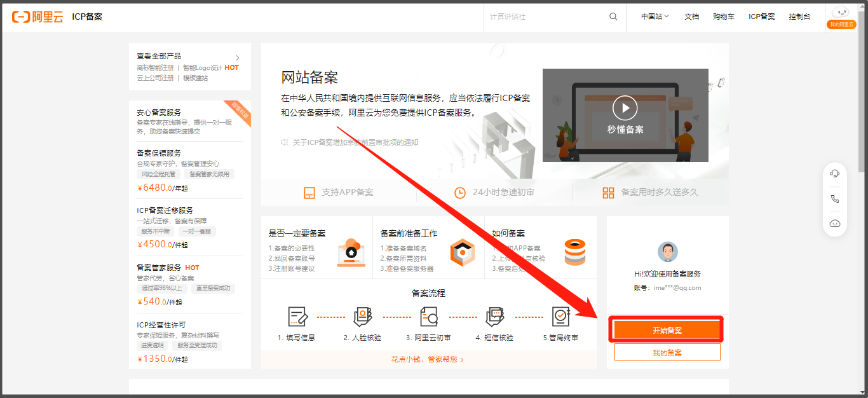Click the 2.找回备案账号 link
This screenshot has width=868, height=398.
click(x=292, y=258)
